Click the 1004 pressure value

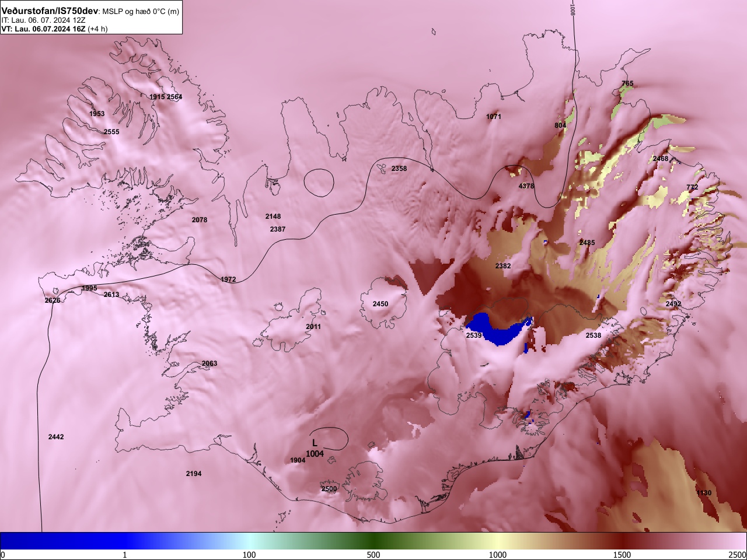pyautogui.click(x=315, y=454)
